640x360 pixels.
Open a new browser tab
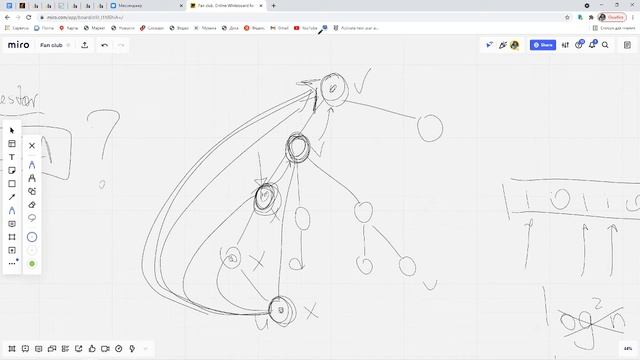273,6
